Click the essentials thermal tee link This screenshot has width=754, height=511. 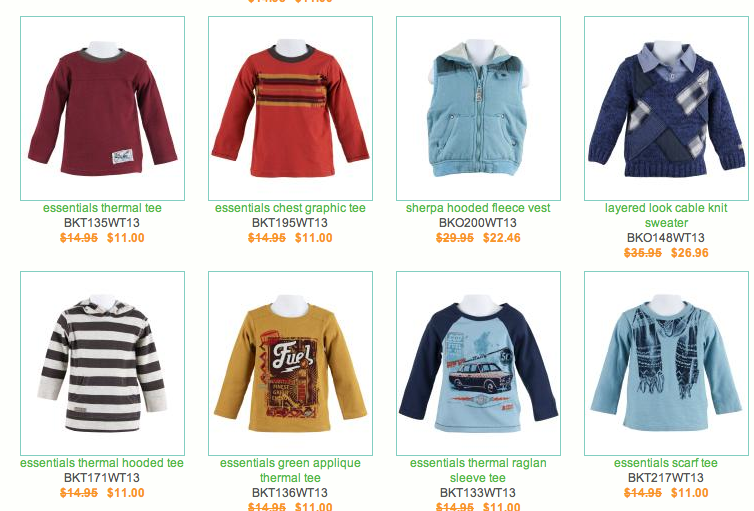pos(102,208)
